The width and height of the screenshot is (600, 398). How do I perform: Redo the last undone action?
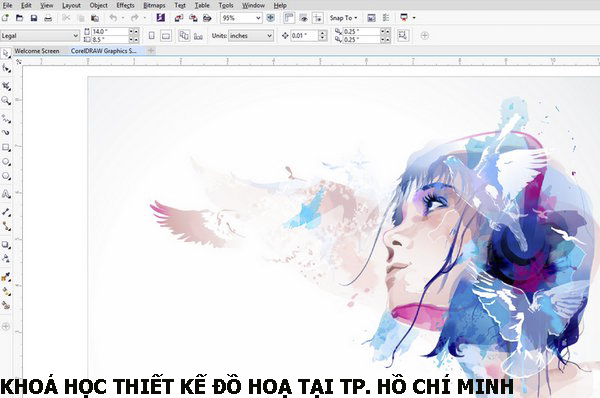point(135,18)
